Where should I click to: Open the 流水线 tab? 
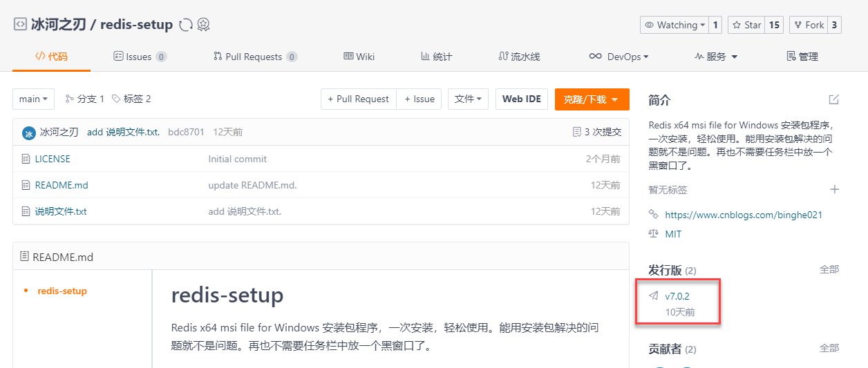coord(519,57)
